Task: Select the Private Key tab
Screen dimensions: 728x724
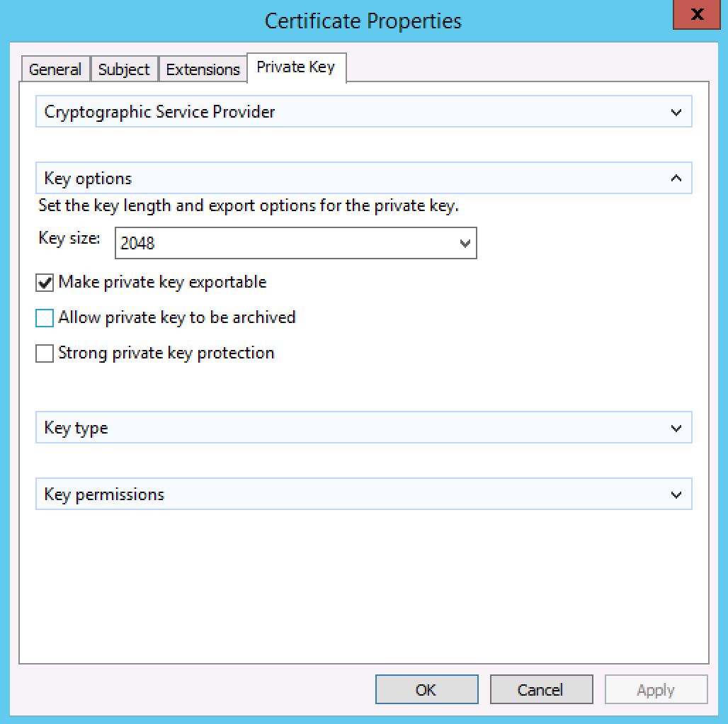Action: point(295,67)
